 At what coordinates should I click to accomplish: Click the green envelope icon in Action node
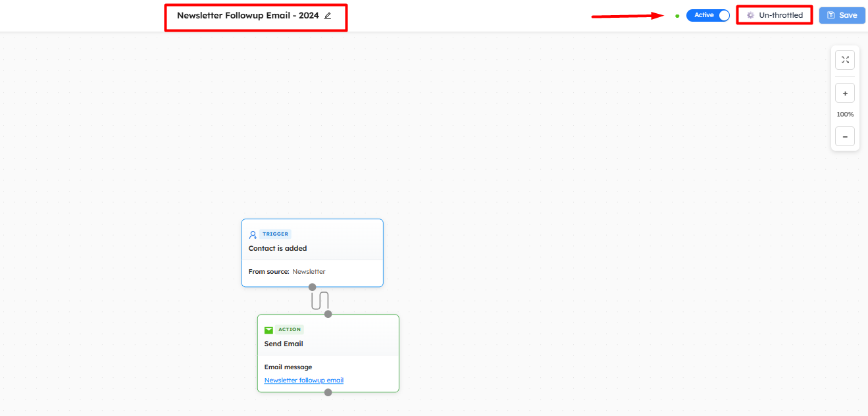(268, 330)
